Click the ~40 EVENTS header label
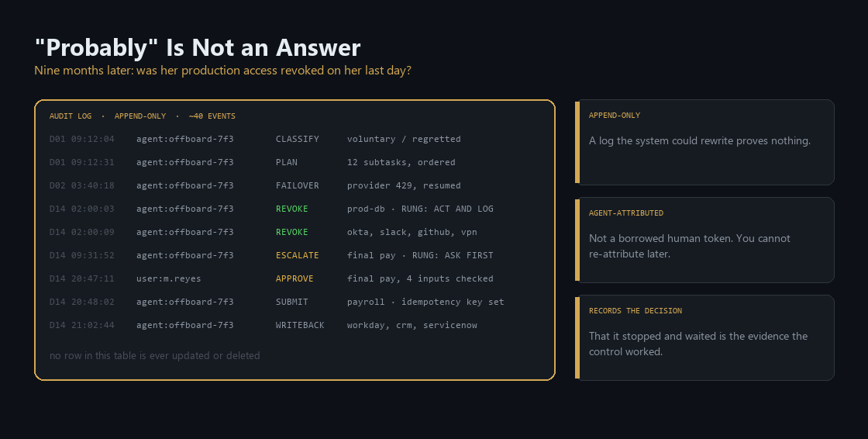Image resolution: width=868 pixels, height=439 pixels. coord(212,116)
